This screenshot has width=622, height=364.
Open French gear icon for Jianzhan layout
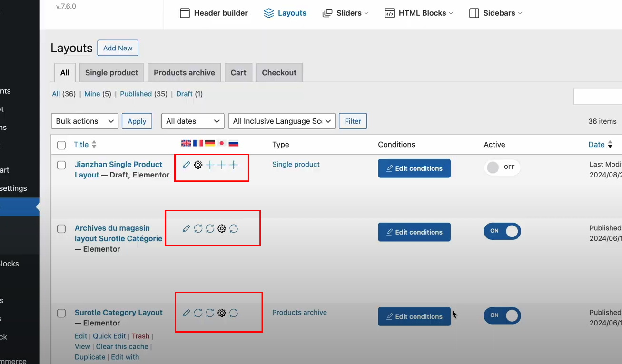click(198, 165)
